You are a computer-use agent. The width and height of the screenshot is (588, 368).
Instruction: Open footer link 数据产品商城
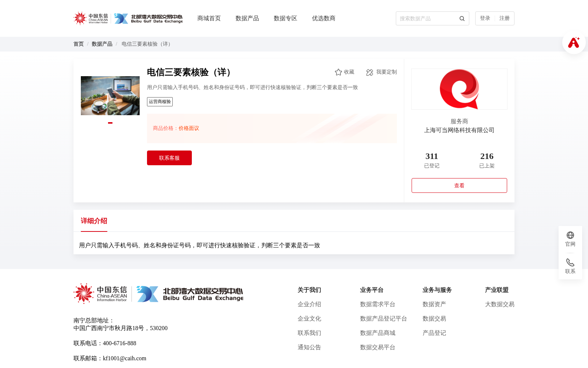point(378,333)
